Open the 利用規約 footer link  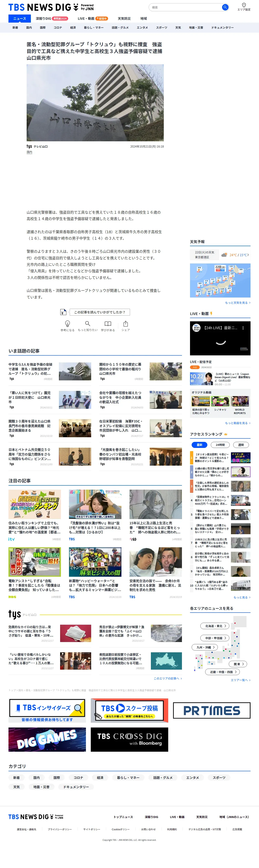coord(172,829)
